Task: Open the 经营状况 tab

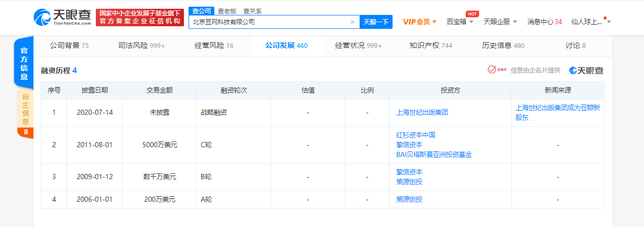Action: coord(359,45)
